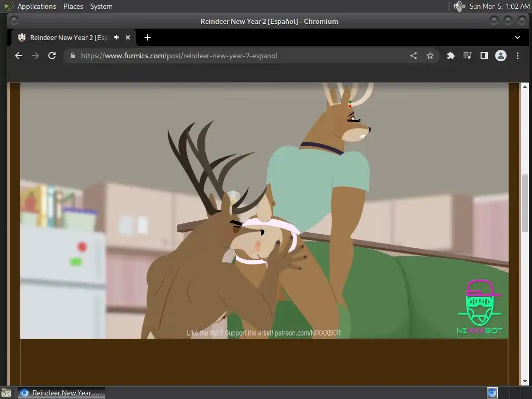Open the Places menu
532x399 pixels.
(73, 6)
